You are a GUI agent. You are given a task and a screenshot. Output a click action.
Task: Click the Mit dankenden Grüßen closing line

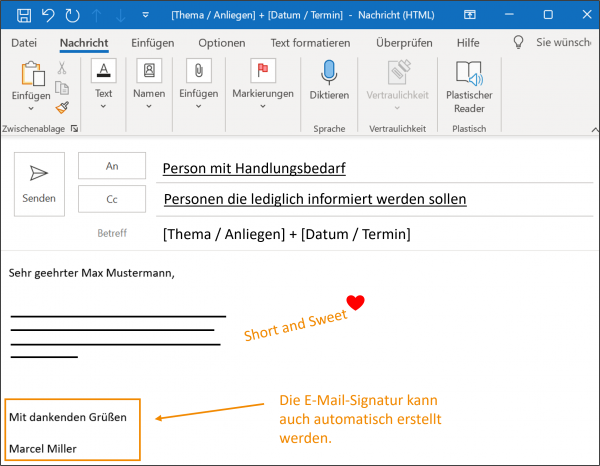(68, 417)
